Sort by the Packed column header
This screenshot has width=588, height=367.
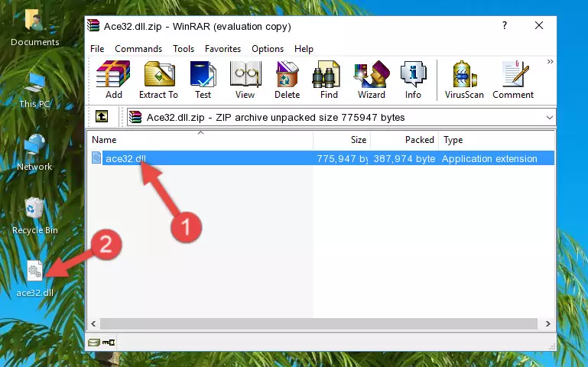pyautogui.click(x=404, y=140)
